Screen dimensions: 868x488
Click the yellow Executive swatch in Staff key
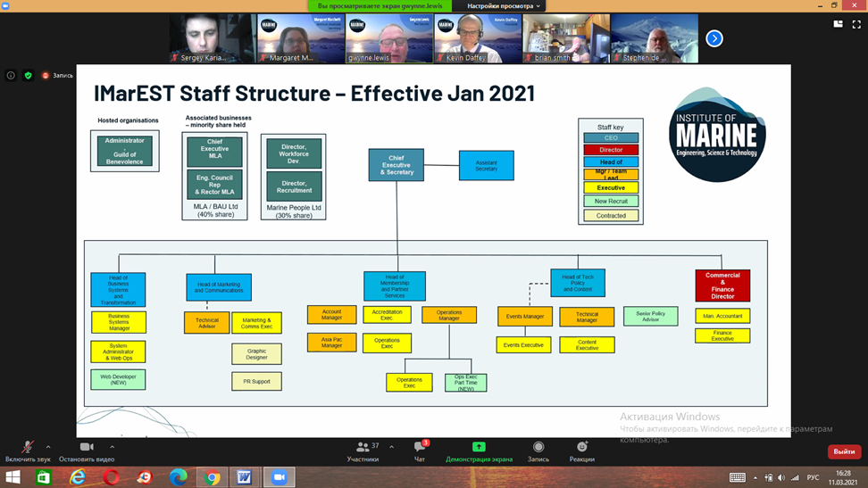[x=611, y=188]
